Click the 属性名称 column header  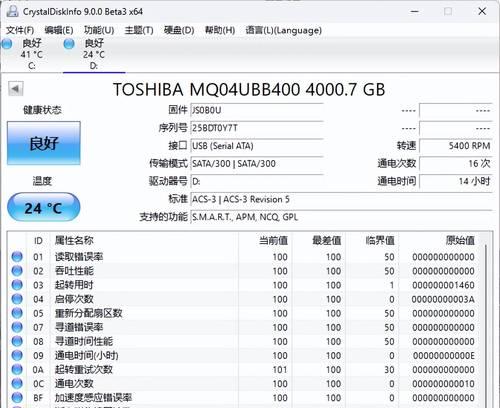pyautogui.click(x=144, y=240)
